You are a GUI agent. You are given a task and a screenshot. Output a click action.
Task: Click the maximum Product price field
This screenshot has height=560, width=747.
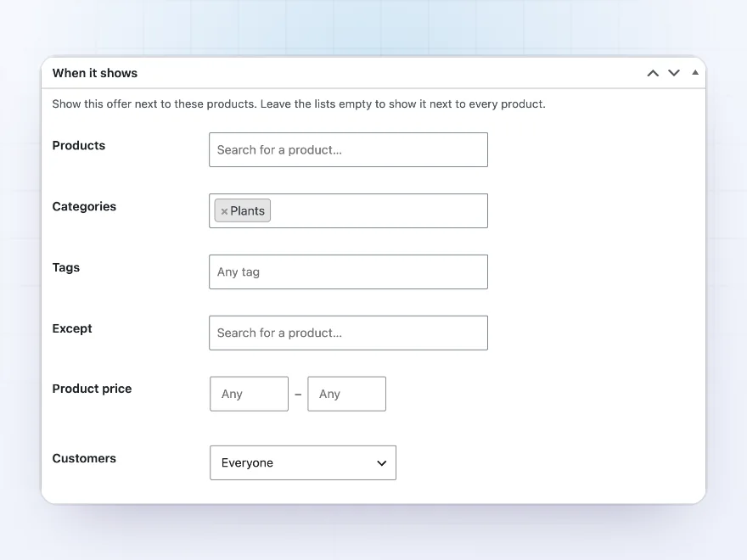[347, 394]
